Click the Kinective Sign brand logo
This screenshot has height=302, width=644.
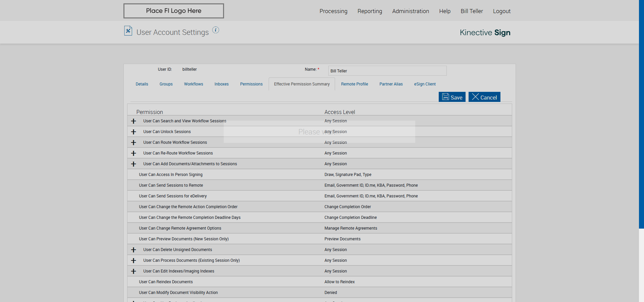pos(485,33)
